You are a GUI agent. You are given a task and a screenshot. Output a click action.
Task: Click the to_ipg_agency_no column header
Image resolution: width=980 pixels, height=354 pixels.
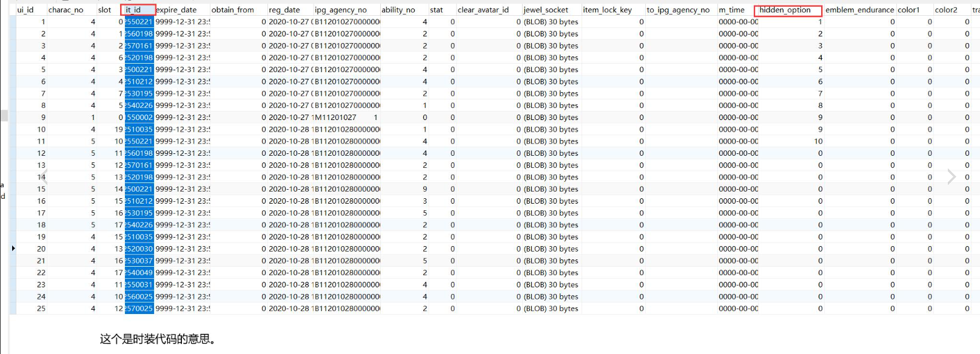point(677,10)
